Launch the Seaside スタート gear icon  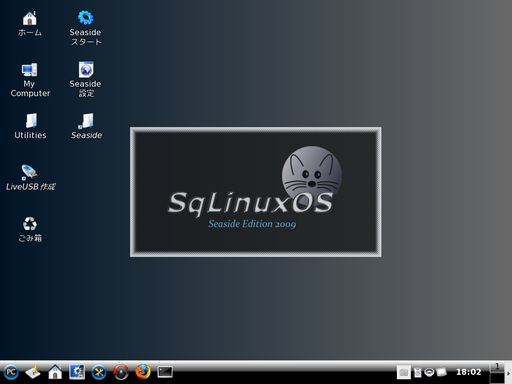coord(86,28)
